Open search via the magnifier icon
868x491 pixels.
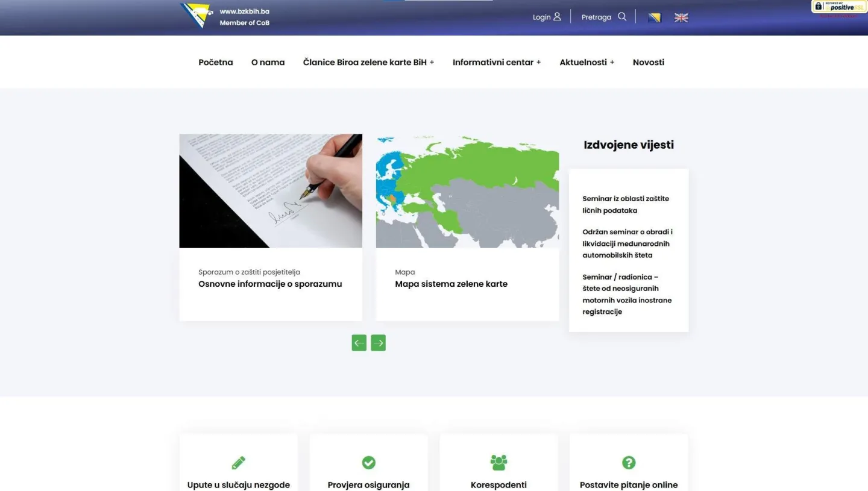(x=622, y=17)
